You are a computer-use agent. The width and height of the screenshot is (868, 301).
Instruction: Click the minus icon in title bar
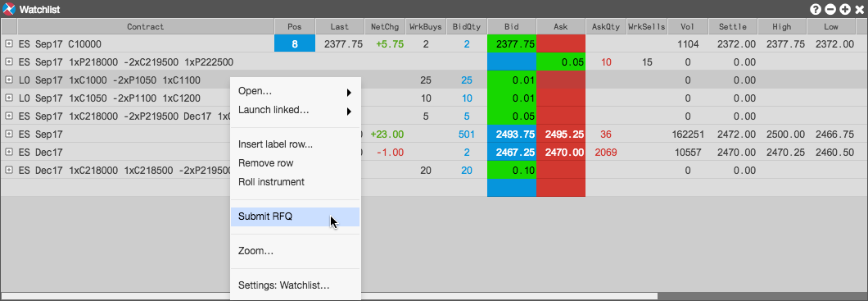coord(830,9)
